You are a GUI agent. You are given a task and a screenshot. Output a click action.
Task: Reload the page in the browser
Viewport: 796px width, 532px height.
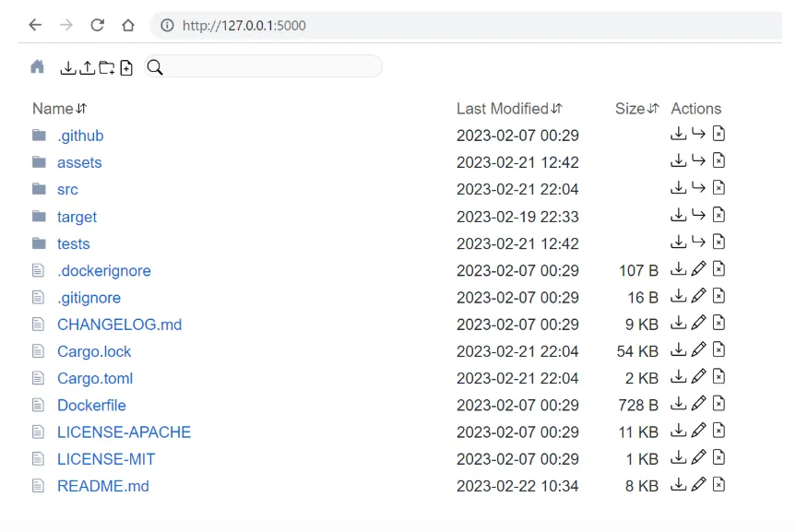(x=97, y=25)
